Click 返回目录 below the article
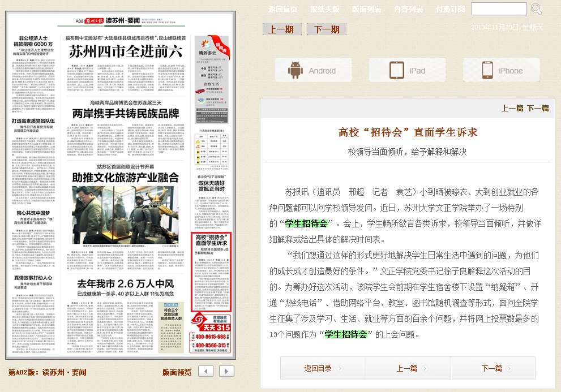Screen dimensions: 561x392 tap(318, 368)
